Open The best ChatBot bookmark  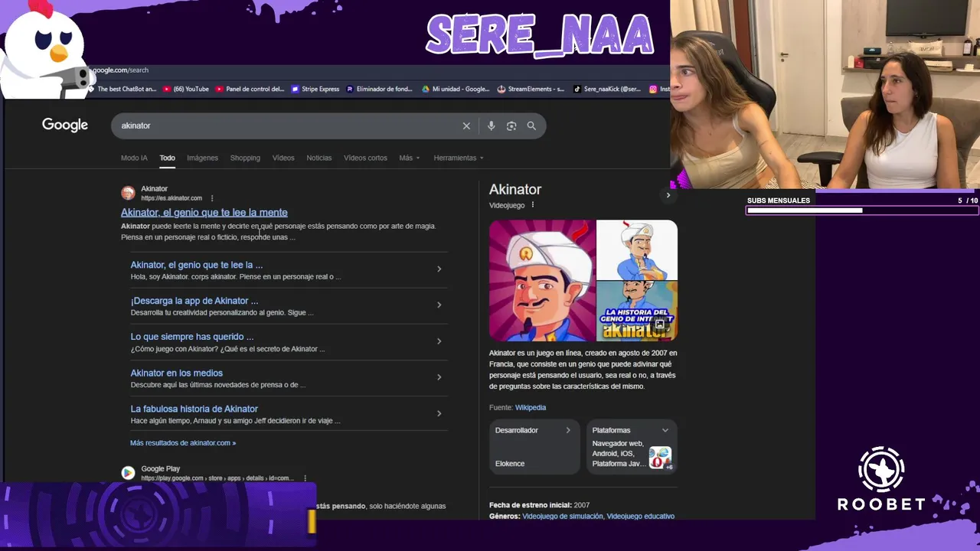tap(122, 89)
